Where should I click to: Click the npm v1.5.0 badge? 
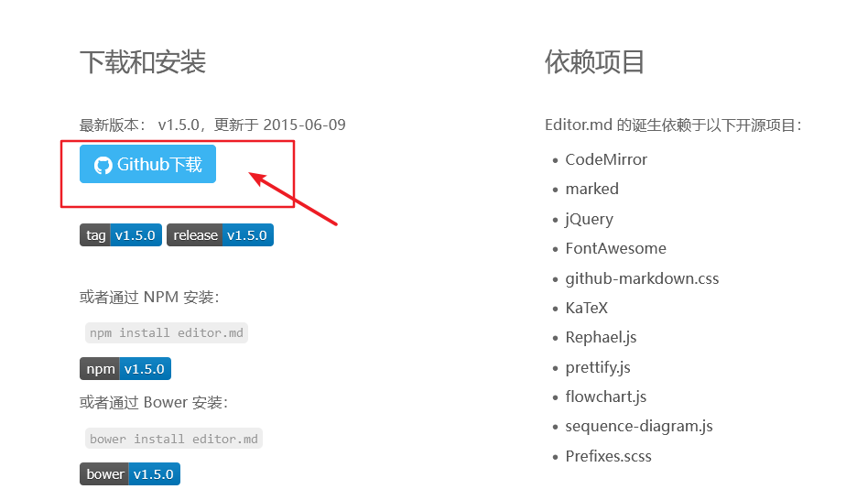click(125, 369)
